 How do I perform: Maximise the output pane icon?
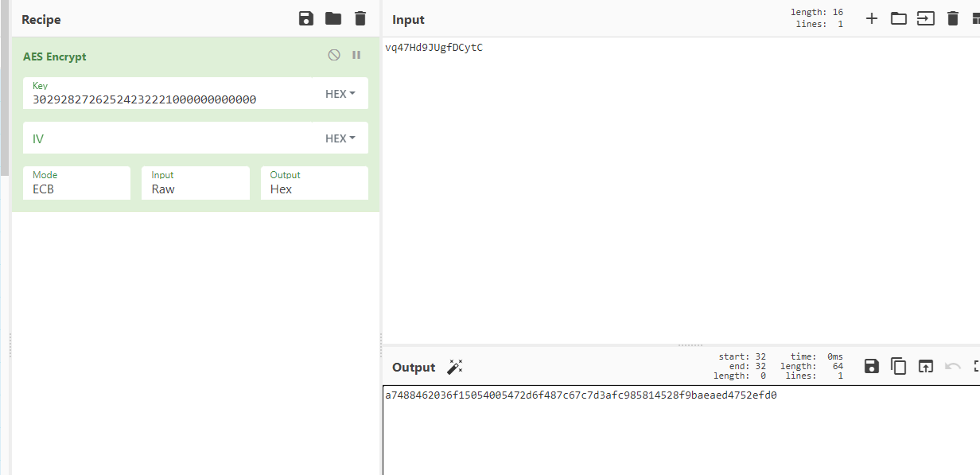[x=976, y=366]
